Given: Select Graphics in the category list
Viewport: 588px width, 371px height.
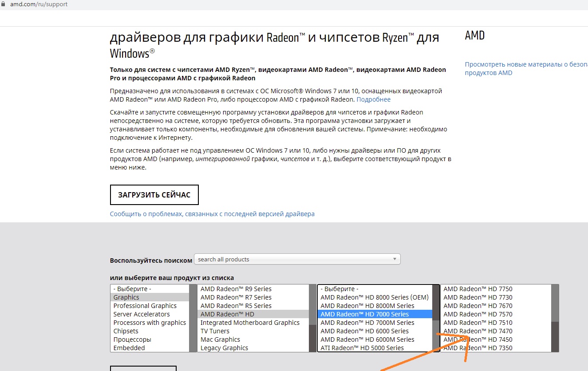Looking at the screenshot, I should tap(150, 297).
